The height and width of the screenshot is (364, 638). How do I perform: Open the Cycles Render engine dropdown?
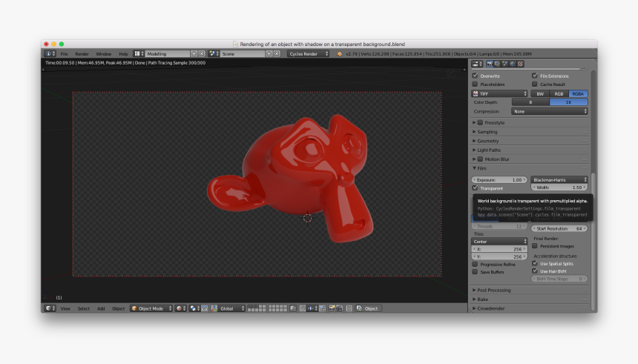click(309, 54)
